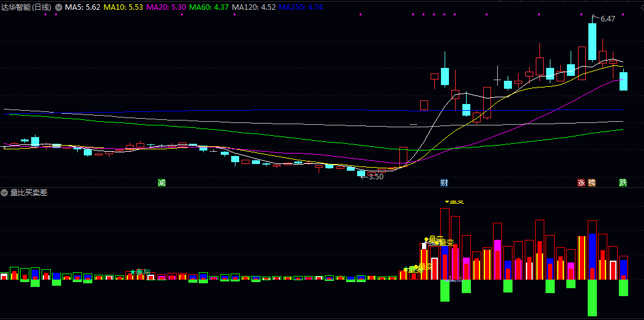Image resolution: width=644 pixels, height=320 pixels.
Task: Click the star 参与 signal marker
Action: 139,272
